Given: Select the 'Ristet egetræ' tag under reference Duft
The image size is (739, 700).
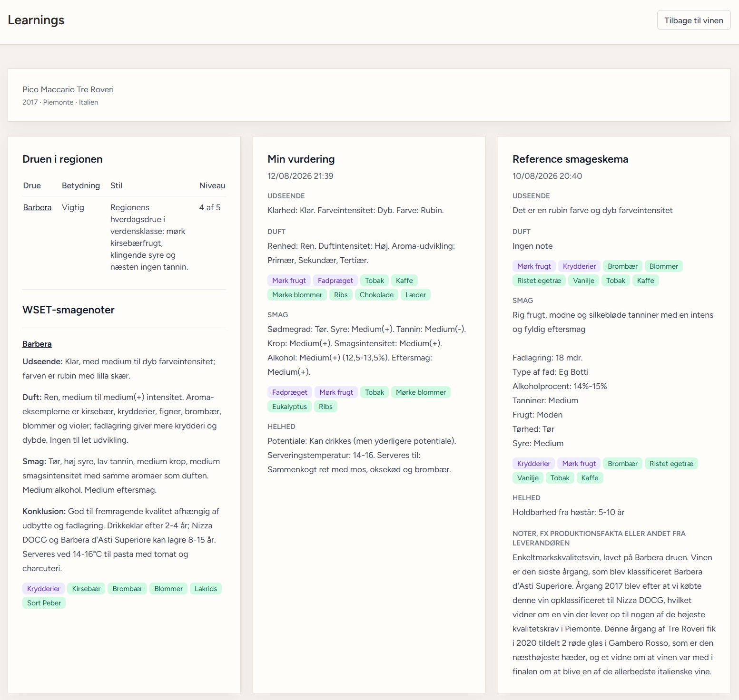Looking at the screenshot, I should (x=539, y=281).
